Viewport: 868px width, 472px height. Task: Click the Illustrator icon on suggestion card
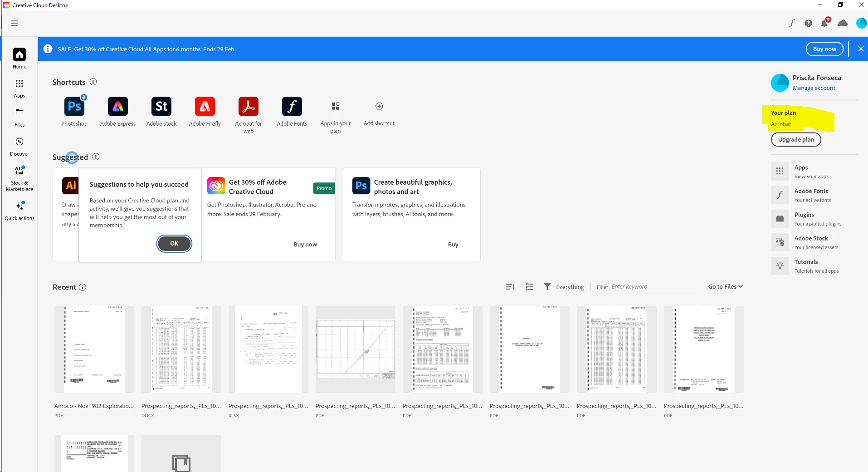point(71,186)
